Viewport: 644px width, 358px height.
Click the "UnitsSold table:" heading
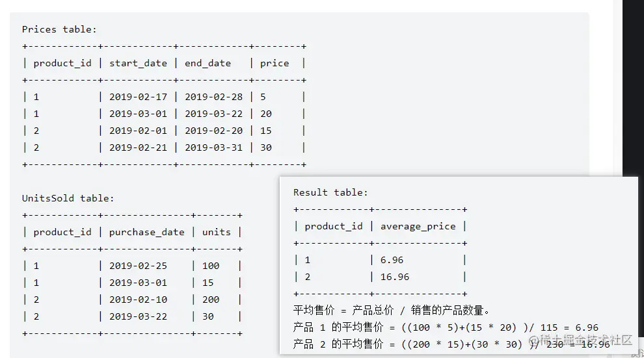pos(68,198)
